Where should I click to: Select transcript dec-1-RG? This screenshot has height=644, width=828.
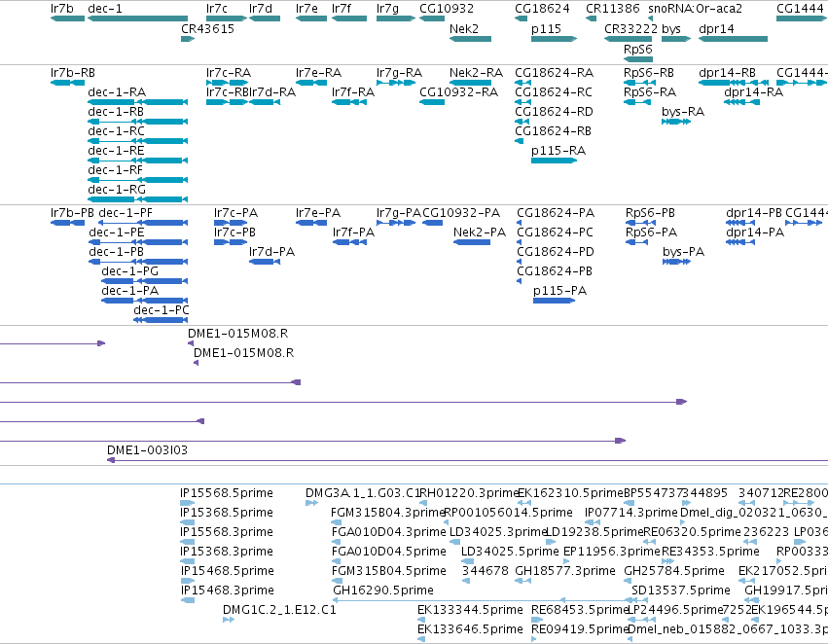point(137,199)
